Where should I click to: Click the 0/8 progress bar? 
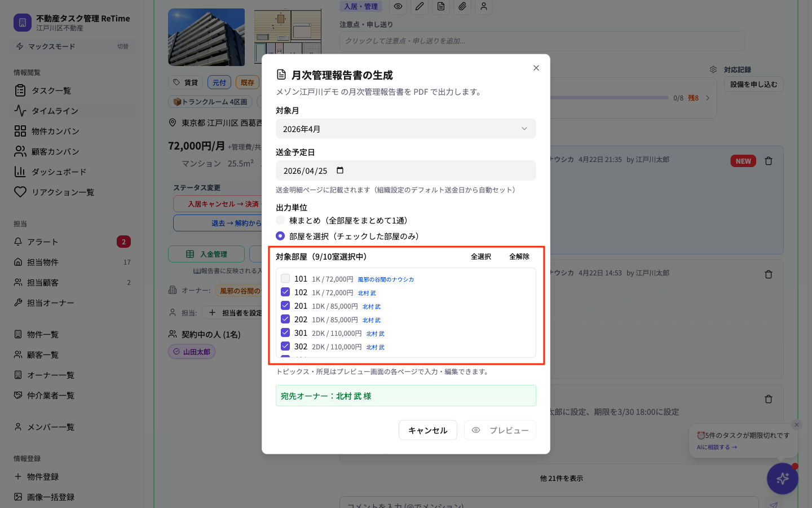pos(609,98)
